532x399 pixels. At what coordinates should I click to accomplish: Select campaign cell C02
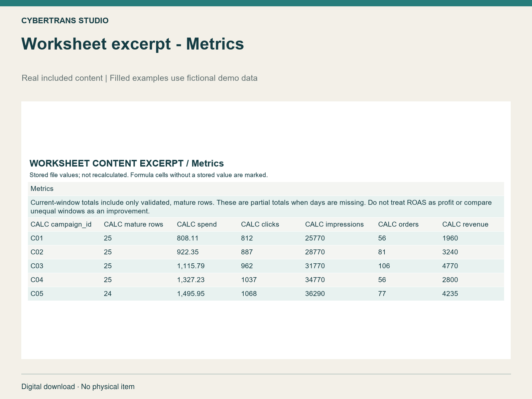coord(37,252)
